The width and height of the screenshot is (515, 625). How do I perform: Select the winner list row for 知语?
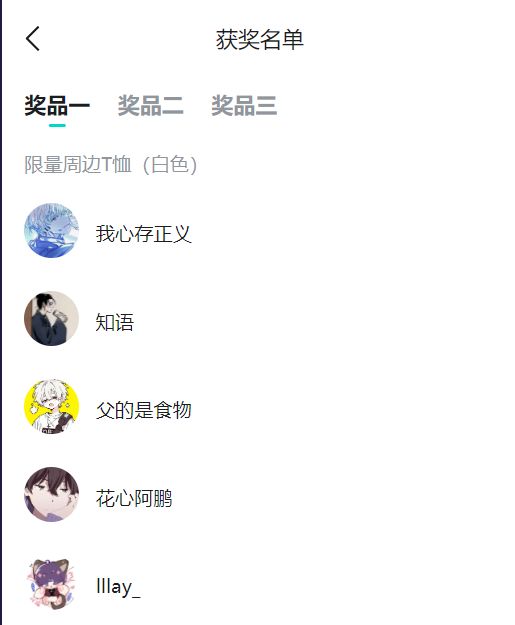point(259,318)
